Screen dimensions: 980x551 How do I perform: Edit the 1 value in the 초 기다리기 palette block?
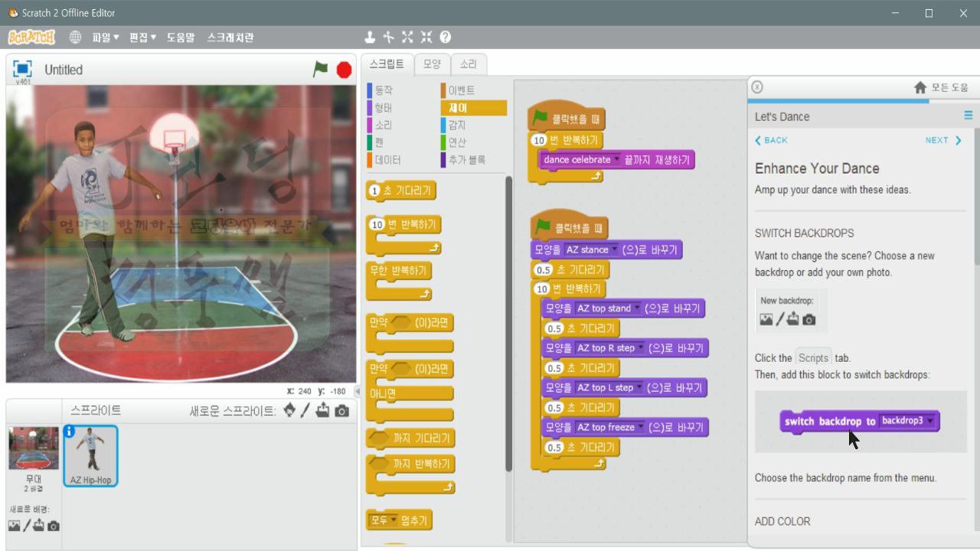(374, 191)
